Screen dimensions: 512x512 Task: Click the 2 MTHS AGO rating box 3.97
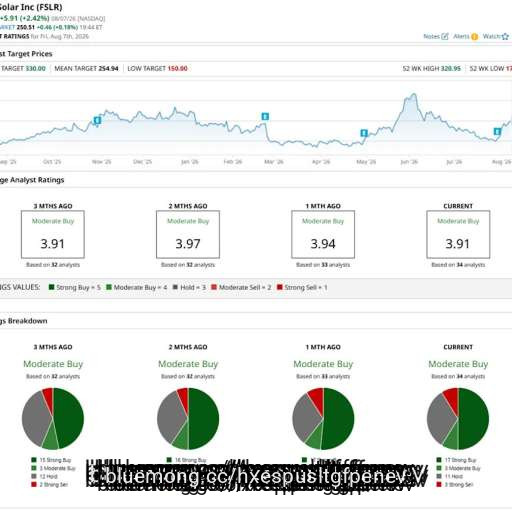point(188,234)
